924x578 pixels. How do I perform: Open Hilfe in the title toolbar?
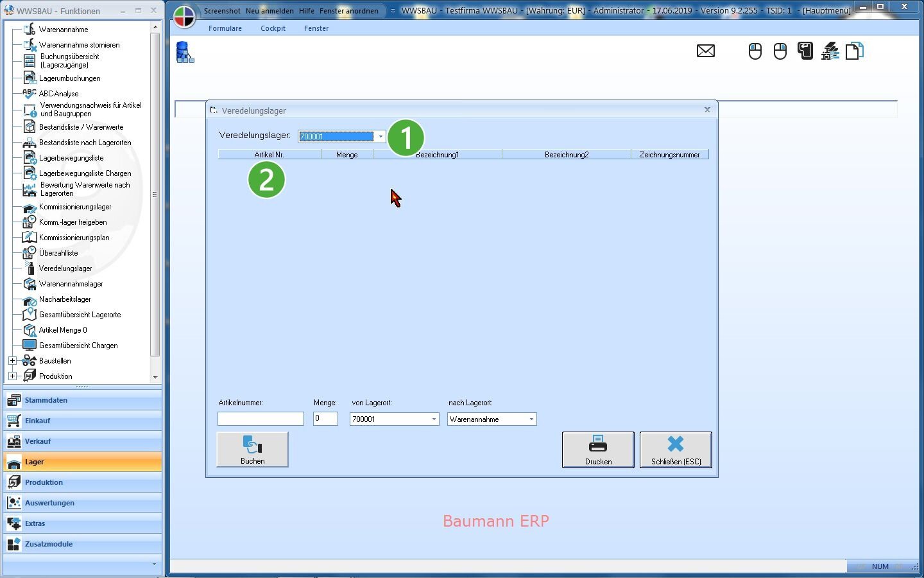307,11
